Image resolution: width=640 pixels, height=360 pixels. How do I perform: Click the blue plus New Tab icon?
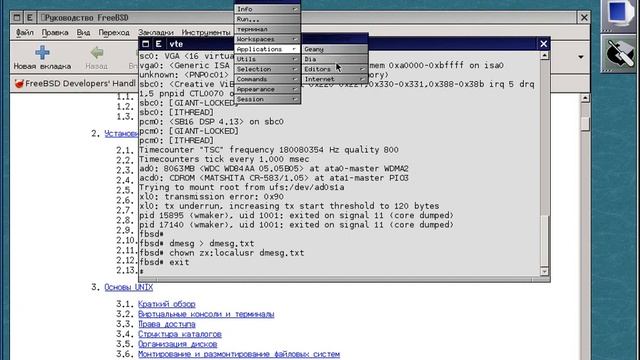pyautogui.click(x=42, y=53)
